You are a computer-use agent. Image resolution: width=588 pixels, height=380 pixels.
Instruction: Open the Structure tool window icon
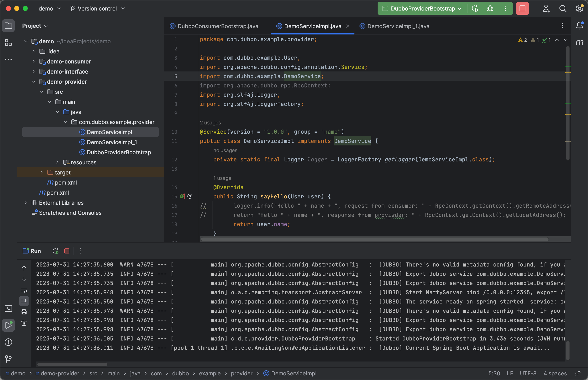[8, 43]
